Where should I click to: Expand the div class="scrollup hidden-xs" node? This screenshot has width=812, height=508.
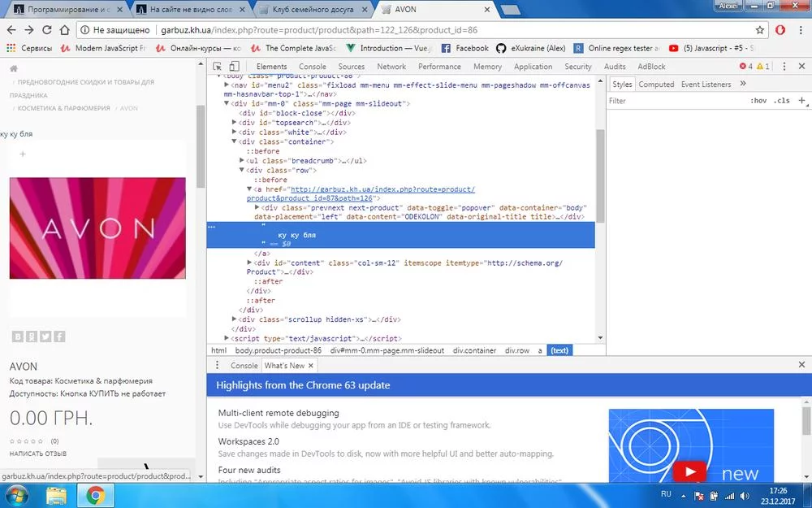[x=234, y=319]
